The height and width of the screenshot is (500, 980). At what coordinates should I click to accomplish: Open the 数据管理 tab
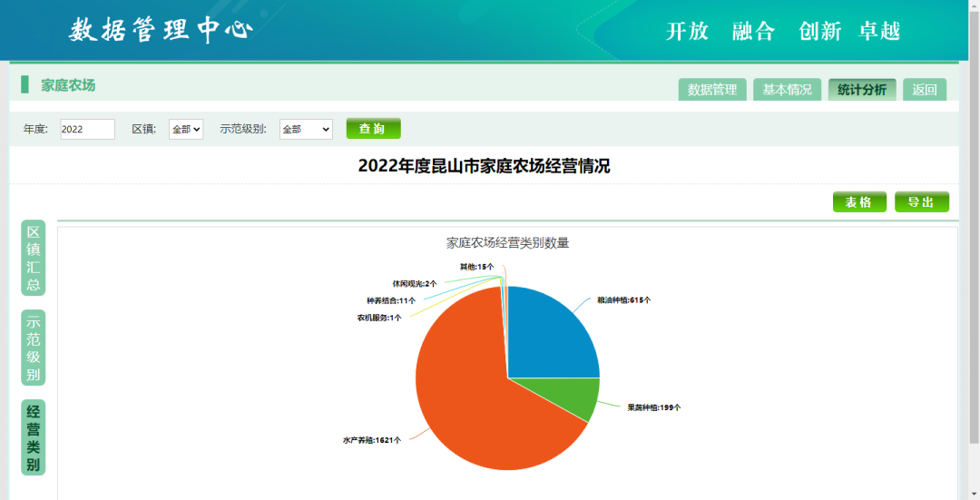pyautogui.click(x=712, y=90)
